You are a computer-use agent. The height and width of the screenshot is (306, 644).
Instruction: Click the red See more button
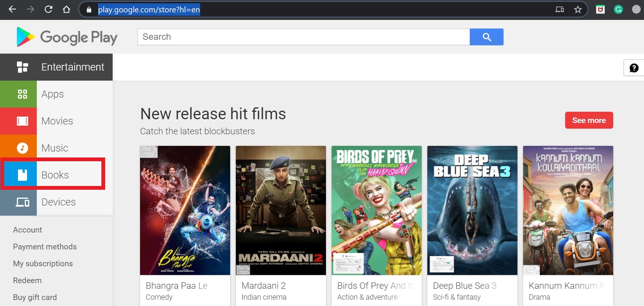tap(589, 120)
